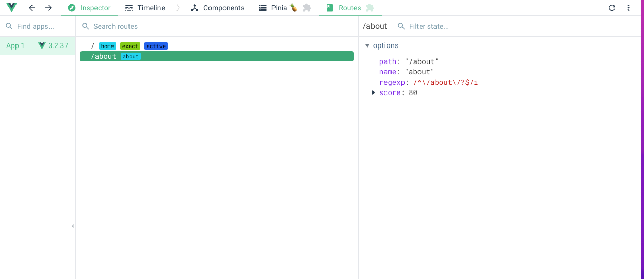Collapse the options section

tap(367, 45)
